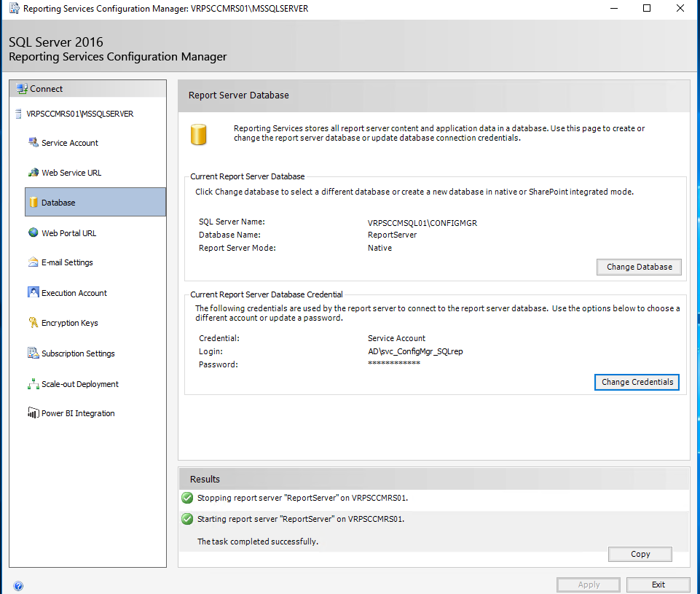Click the application icon in the title bar

15,8
